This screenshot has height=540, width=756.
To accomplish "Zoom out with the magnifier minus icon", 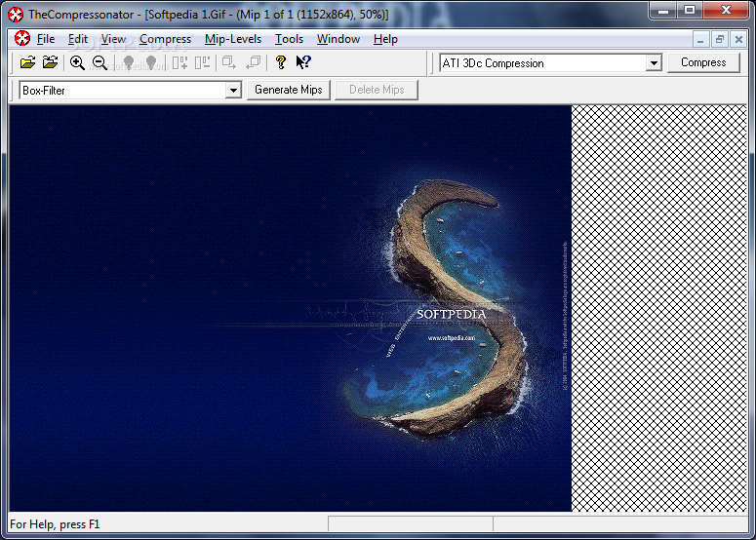I will pos(99,62).
